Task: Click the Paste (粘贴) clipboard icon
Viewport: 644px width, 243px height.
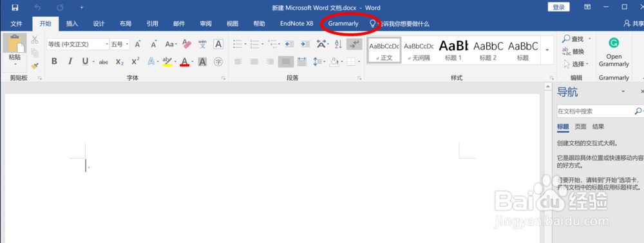Action: 15,44
